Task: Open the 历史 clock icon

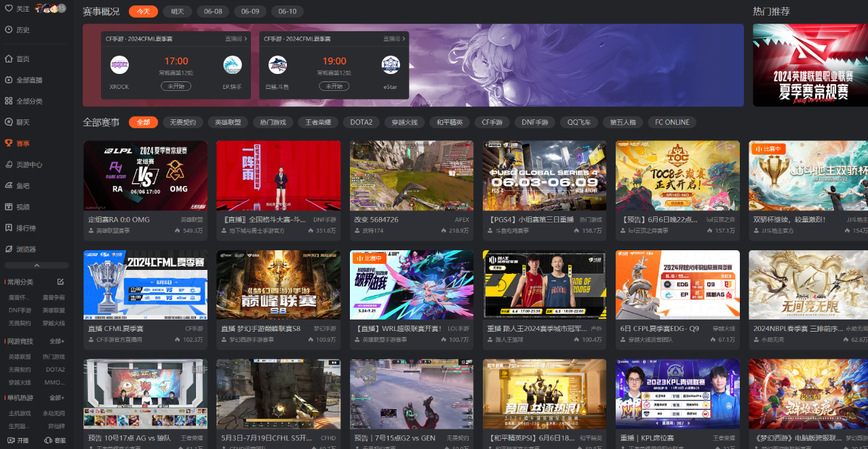Action: click(x=9, y=30)
